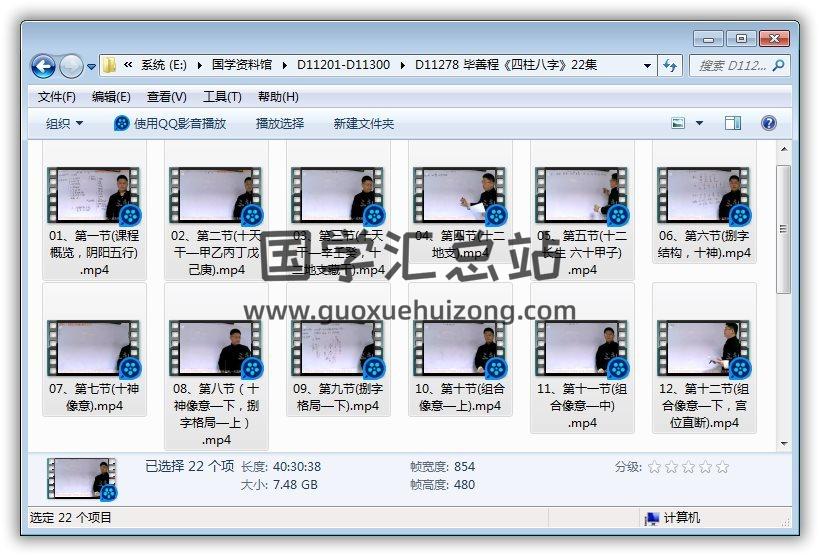This screenshot has height=556, width=820.
Task: Refresh the folder with the refresh icon
Action: click(670, 65)
